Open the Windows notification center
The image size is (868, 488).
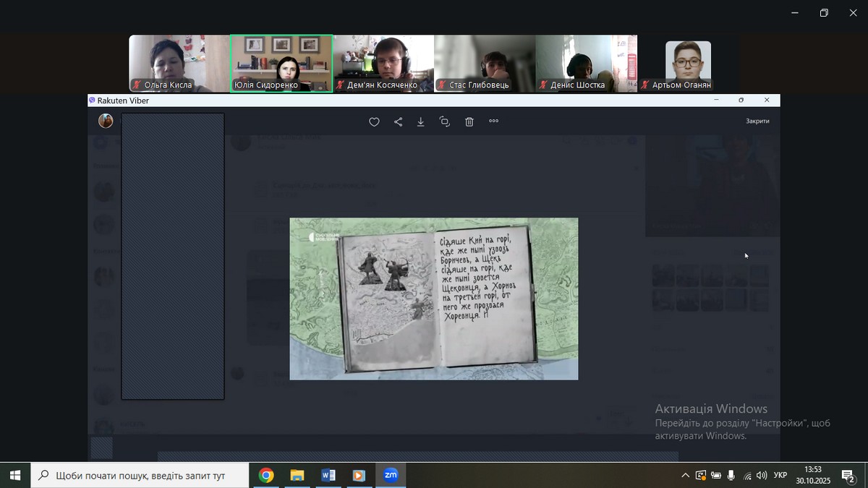[848, 476]
